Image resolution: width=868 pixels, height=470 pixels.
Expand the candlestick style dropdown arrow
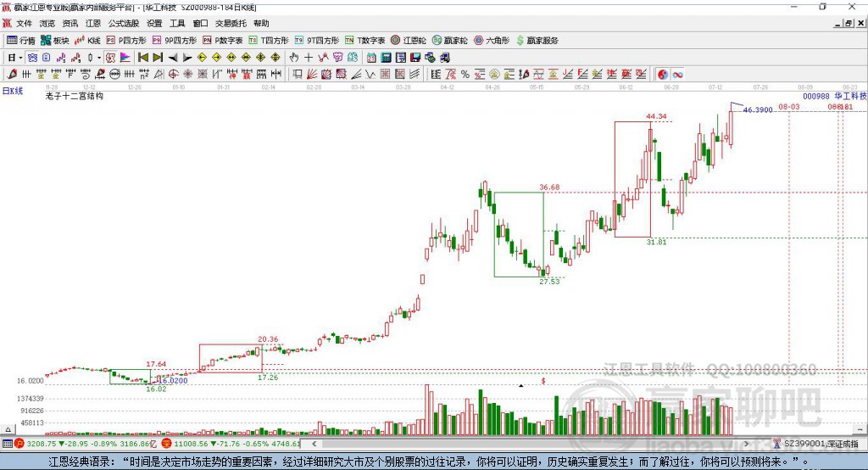pos(99,58)
